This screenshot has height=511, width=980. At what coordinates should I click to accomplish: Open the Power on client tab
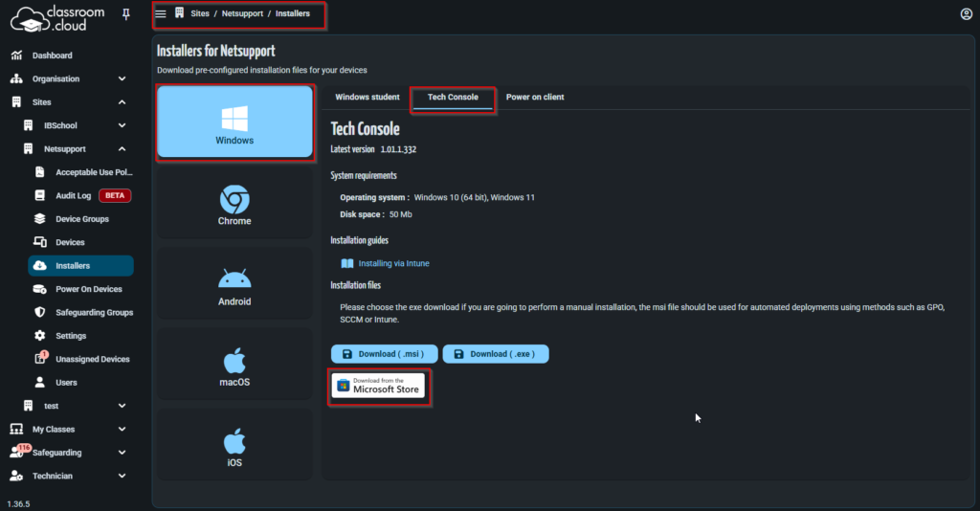[535, 97]
